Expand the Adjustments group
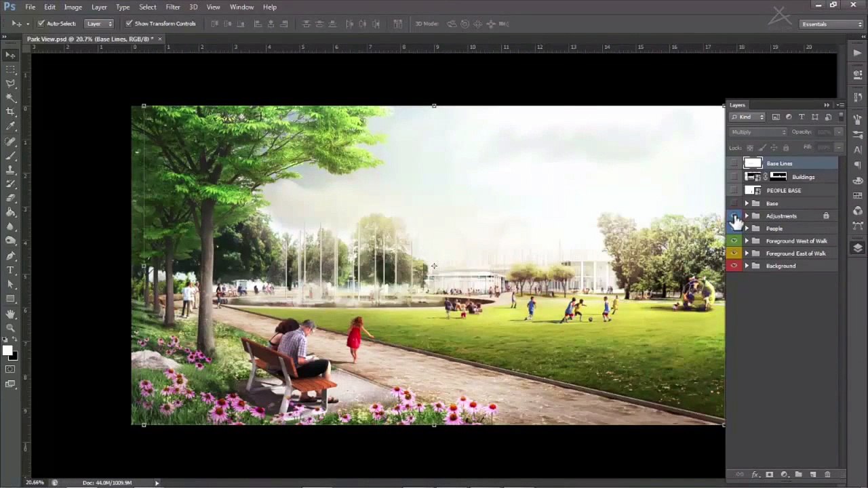 [x=747, y=216]
